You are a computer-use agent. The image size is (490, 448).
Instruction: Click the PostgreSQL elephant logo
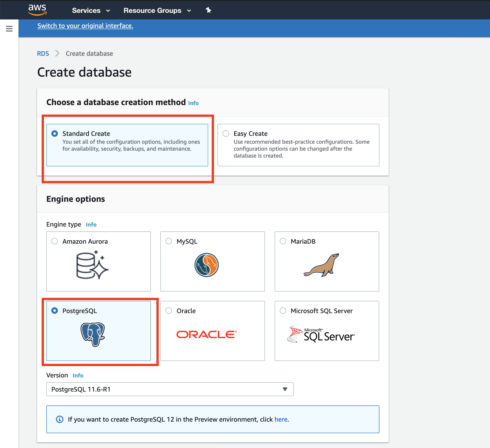(x=93, y=334)
